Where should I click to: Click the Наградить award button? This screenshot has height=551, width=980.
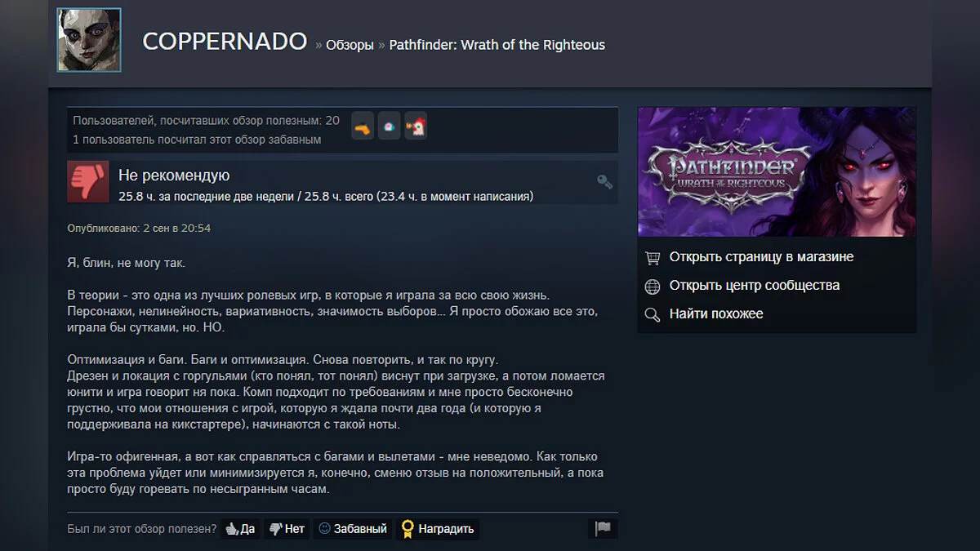[x=438, y=529]
